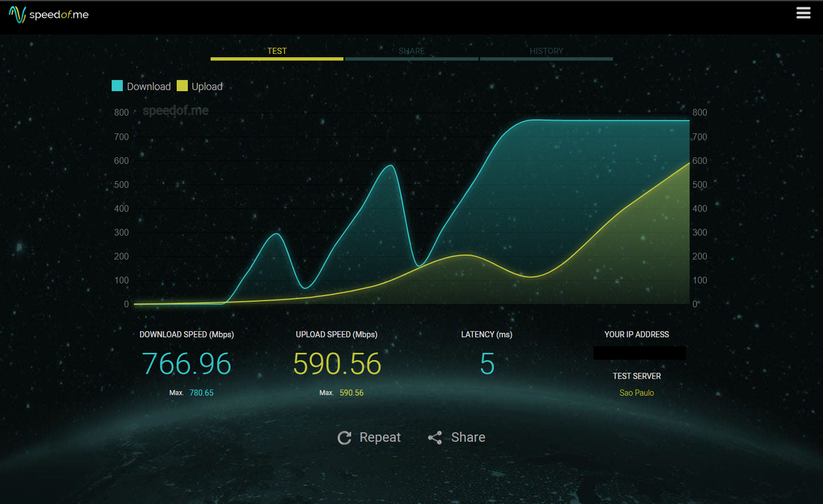823x504 pixels.
Task: Click the YOUR IP ADDRESS label
Action: 637,334
